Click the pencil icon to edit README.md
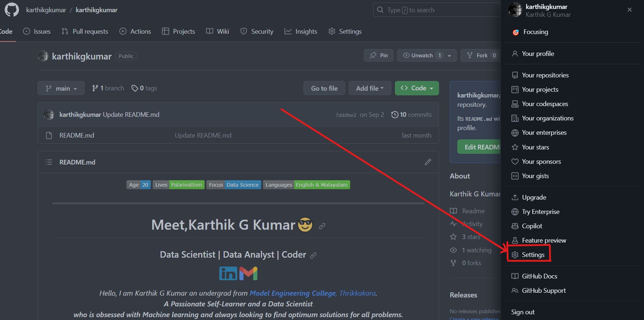The image size is (644, 320). coord(428,162)
